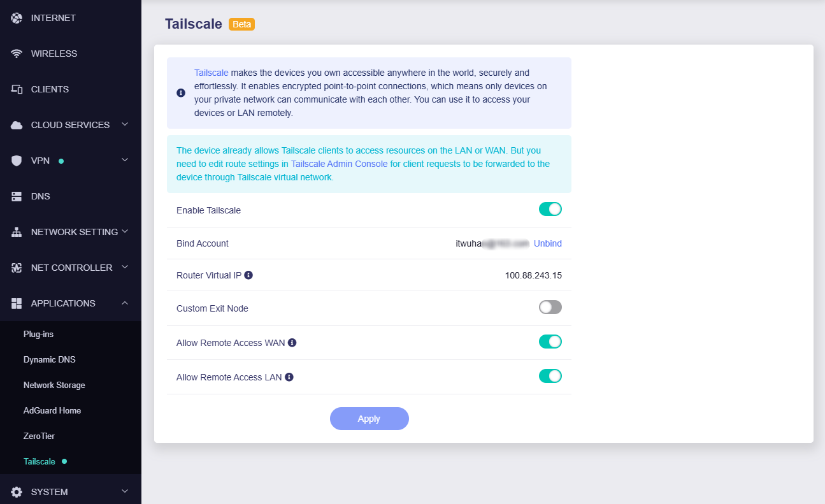The image size is (825, 504).
Task: Collapse the Applications section chevron
Action: [125, 303]
